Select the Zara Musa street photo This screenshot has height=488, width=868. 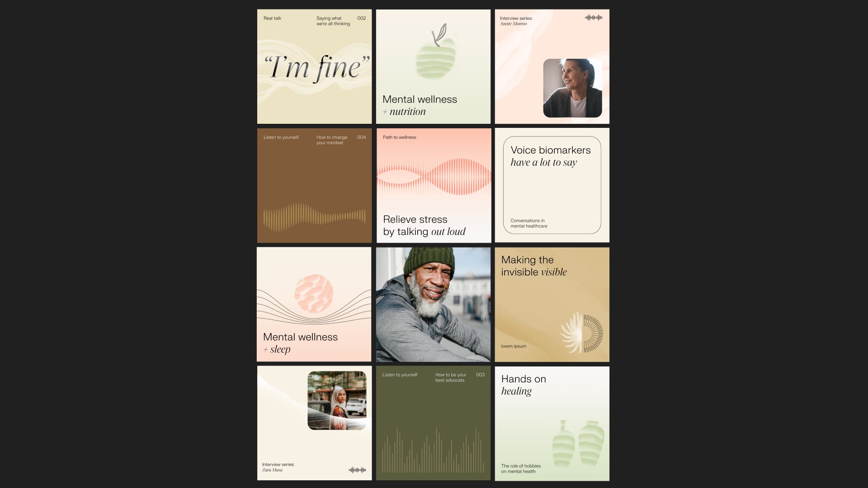tap(337, 400)
